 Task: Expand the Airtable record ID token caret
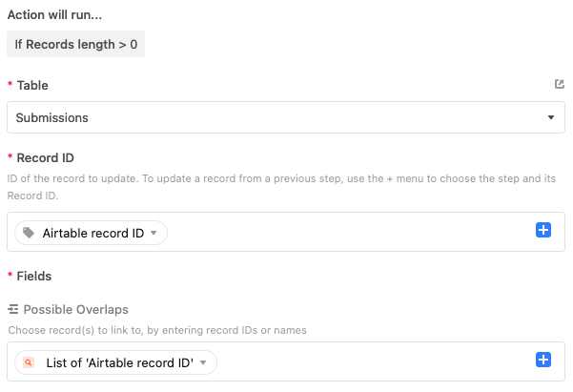(x=153, y=233)
